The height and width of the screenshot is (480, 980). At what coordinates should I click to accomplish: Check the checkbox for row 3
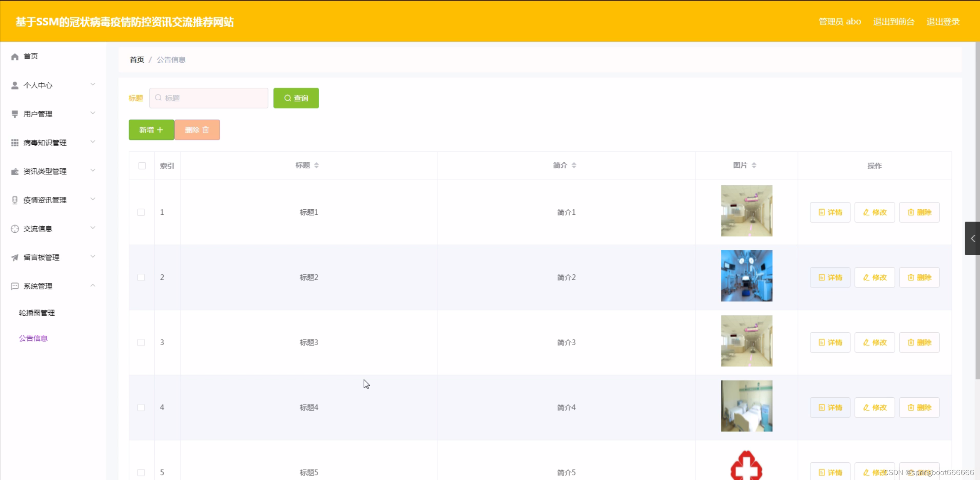click(141, 343)
